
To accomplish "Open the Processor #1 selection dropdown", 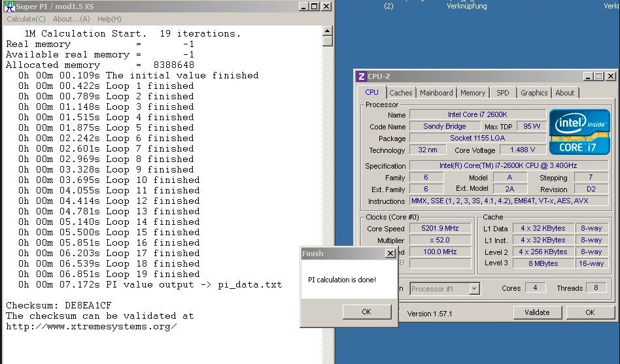I will 475,289.
